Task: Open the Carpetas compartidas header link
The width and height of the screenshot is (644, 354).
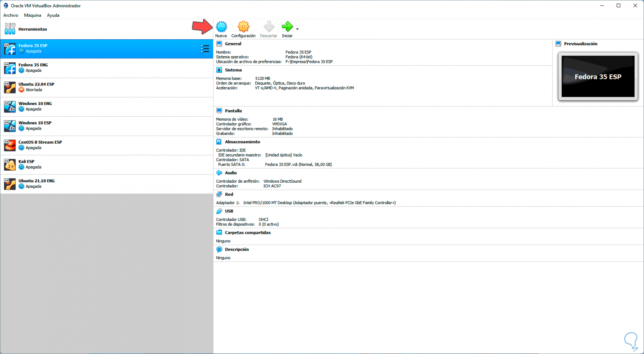Action: pos(248,233)
